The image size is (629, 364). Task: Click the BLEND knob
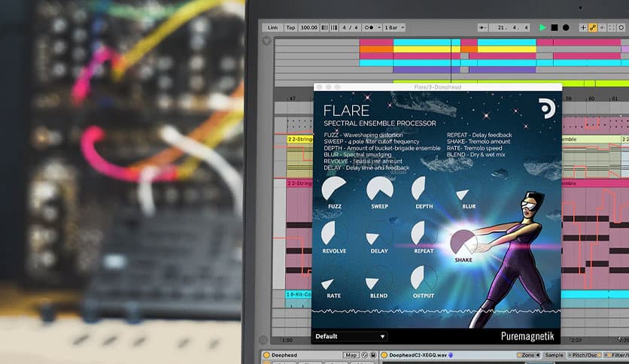pyautogui.click(x=378, y=278)
